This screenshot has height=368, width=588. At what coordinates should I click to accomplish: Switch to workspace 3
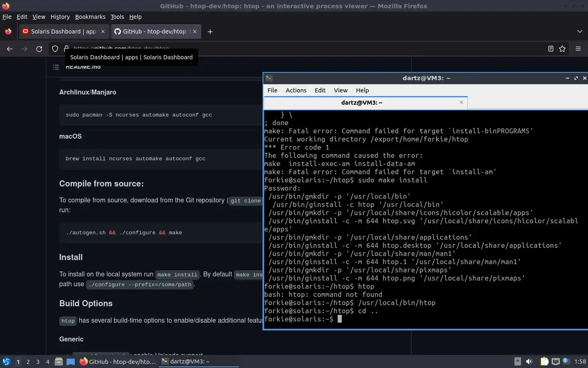tap(38, 361)
